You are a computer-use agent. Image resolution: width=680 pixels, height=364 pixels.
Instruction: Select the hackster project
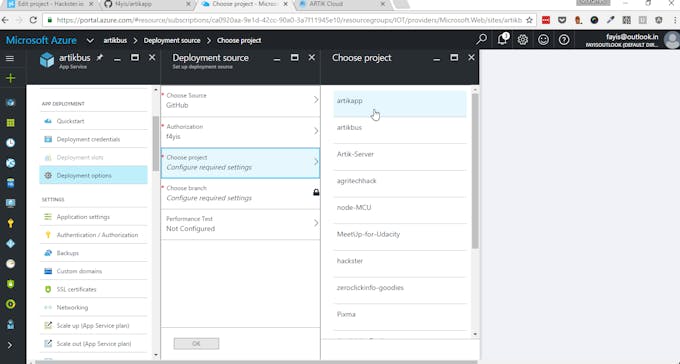click(x=400, y=264)
